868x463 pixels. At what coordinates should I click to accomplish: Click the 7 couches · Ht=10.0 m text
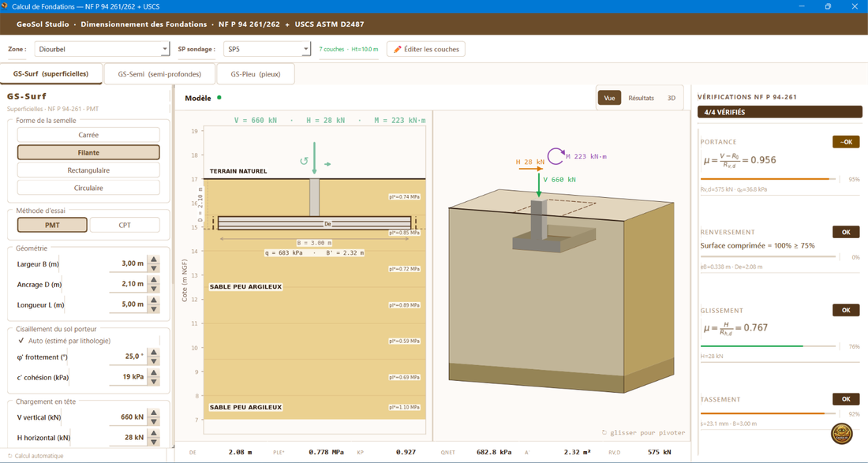(349, 49)
